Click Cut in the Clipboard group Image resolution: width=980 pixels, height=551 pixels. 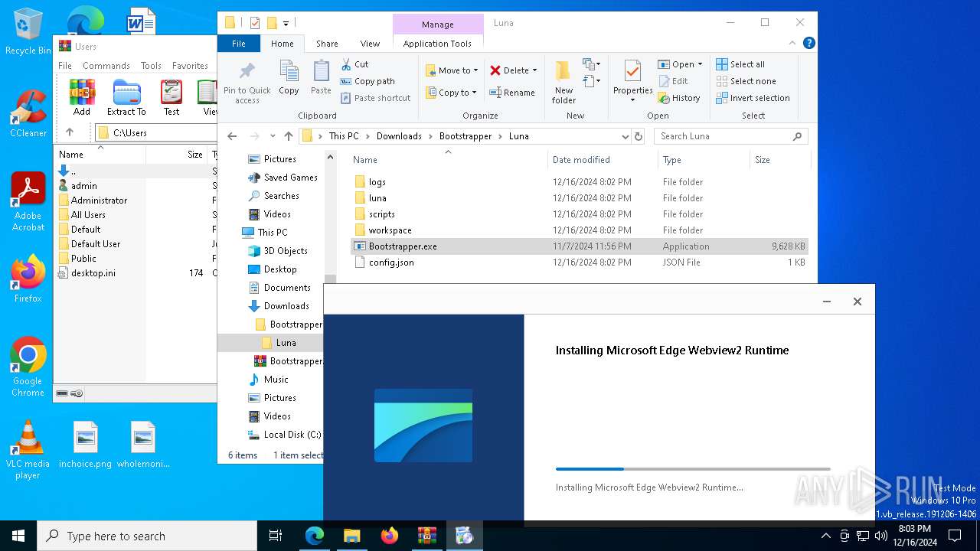(354, 64)
